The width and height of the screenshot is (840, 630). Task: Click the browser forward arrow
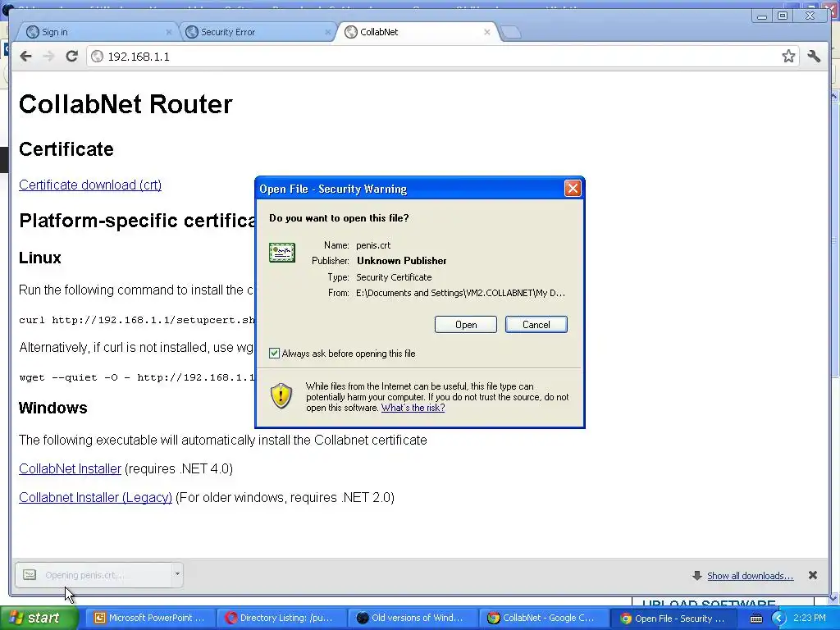point(48,57)
